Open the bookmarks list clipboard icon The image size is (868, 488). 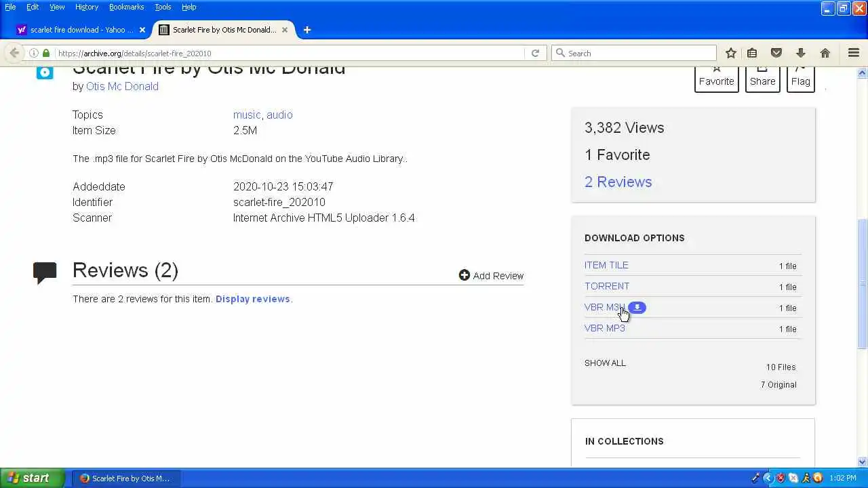(x=752, y=53)
